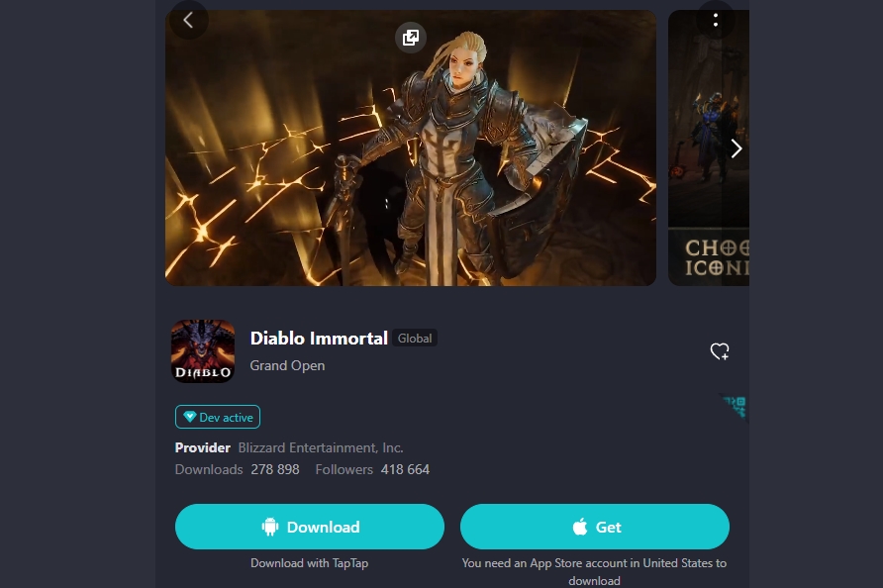The height and width of the screenshot is (588, 883).
Task: Click the Android robot icon
Action: click(269, 527)
